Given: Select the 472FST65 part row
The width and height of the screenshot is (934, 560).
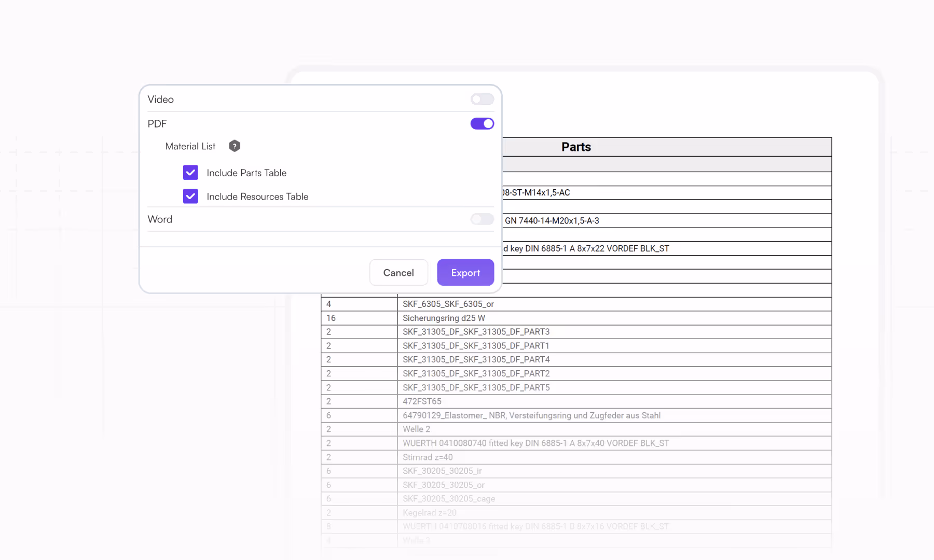Looking at the screenshot, I should 576,401.
